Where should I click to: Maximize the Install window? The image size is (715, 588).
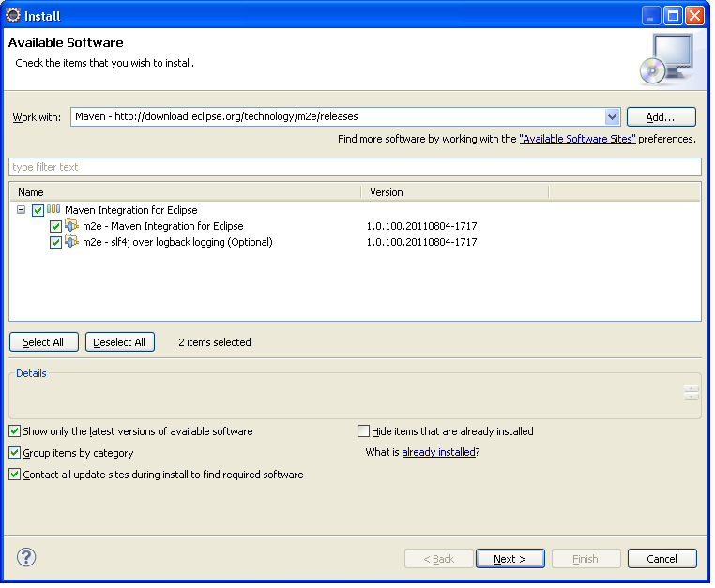click(x=673, y=16)
